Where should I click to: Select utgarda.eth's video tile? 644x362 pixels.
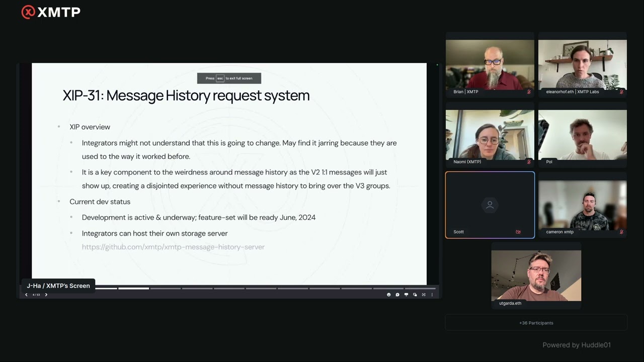tap(536, 275)
